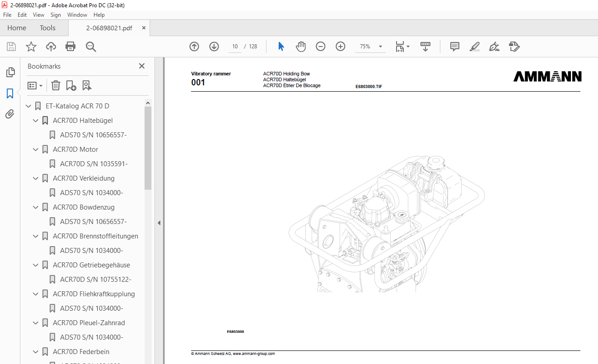Select the Highlight text pen tool
This screenshot has width=598, height=364.
click(x=474, y=47)
